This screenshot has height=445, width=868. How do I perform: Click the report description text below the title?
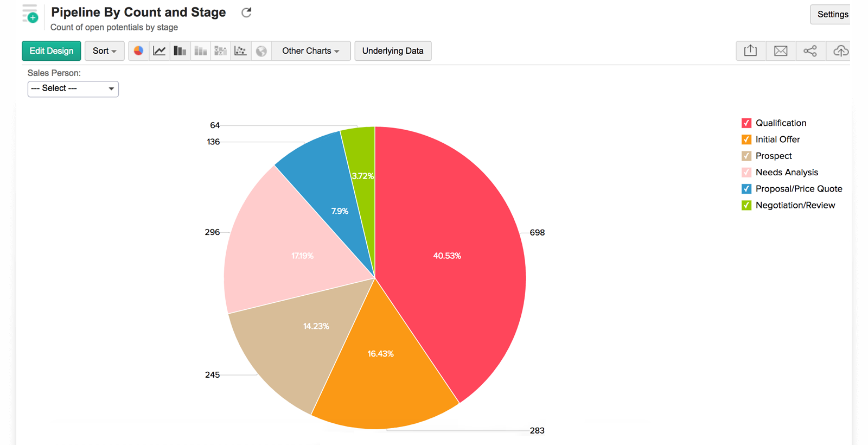tap(114, 27)
